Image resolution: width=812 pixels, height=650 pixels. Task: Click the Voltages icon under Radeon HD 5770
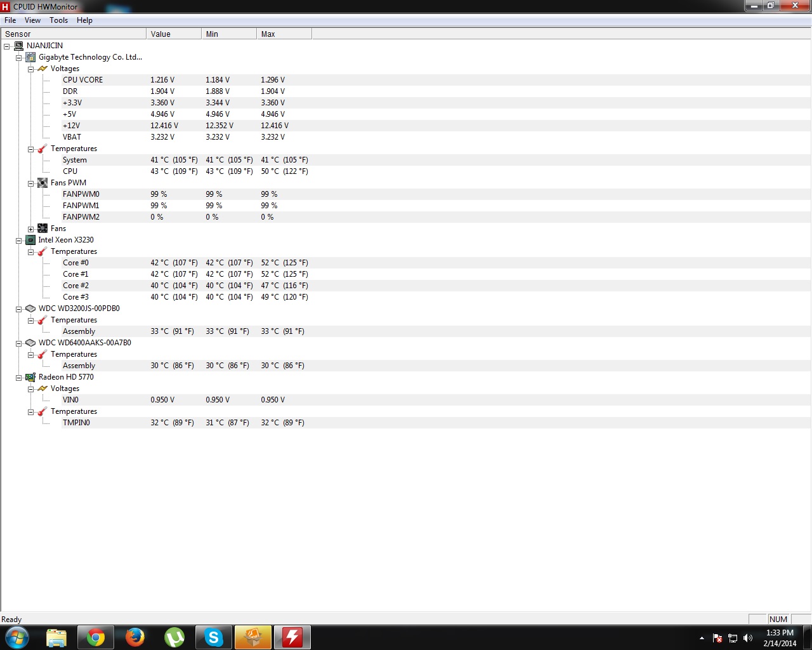(x=43, y=388)
